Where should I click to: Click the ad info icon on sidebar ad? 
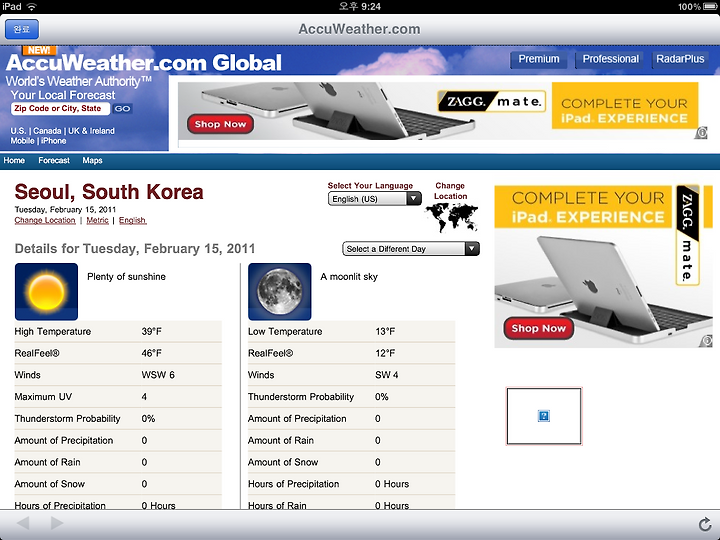(707, 341)
